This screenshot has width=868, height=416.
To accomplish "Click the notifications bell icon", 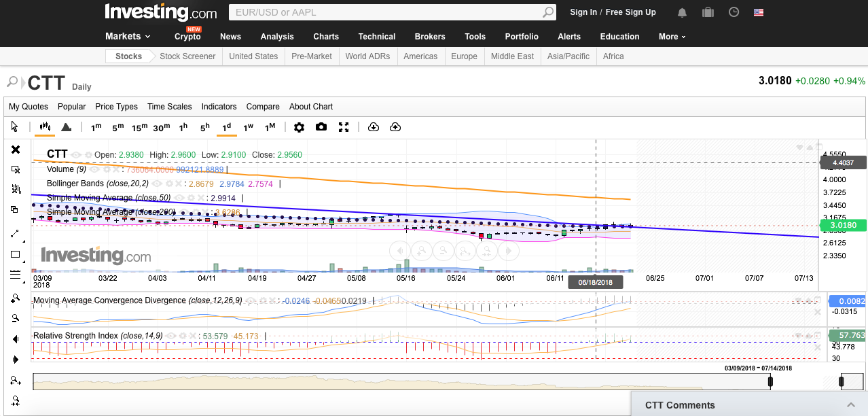I will coord(682,12).
